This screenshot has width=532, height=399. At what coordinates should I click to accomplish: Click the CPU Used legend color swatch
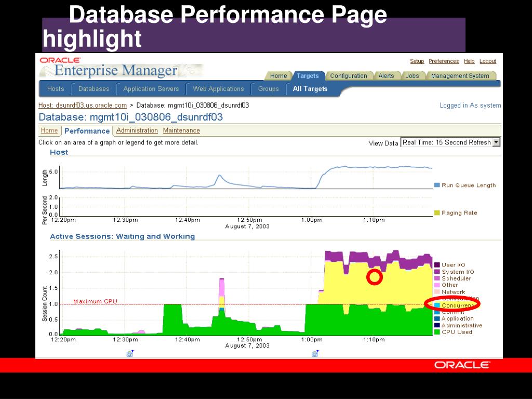pos(437,332)
